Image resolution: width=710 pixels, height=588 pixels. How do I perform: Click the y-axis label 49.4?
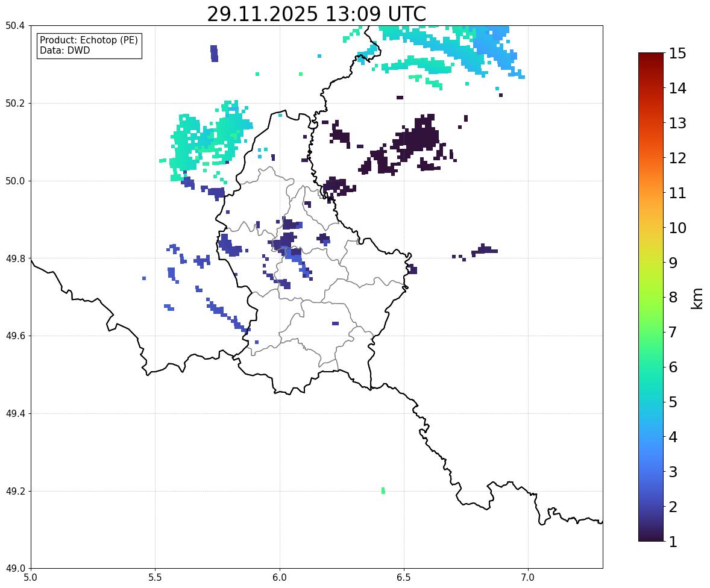pos(14,414)
